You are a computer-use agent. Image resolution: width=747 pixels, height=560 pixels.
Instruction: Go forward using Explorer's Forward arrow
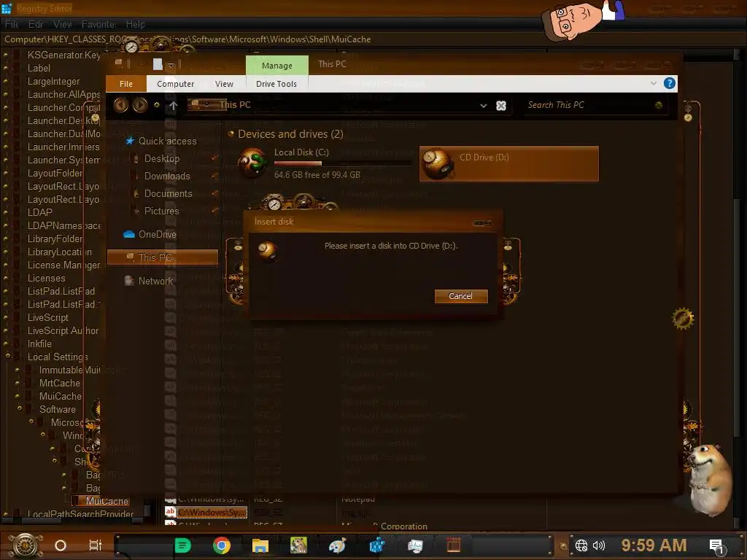click(139, 105)
